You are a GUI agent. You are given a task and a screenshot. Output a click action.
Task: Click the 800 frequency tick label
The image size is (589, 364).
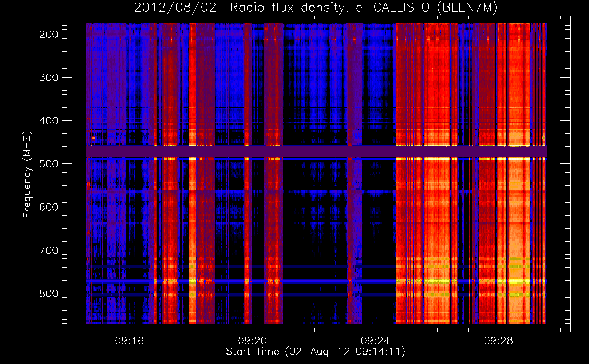pos(49,293)
